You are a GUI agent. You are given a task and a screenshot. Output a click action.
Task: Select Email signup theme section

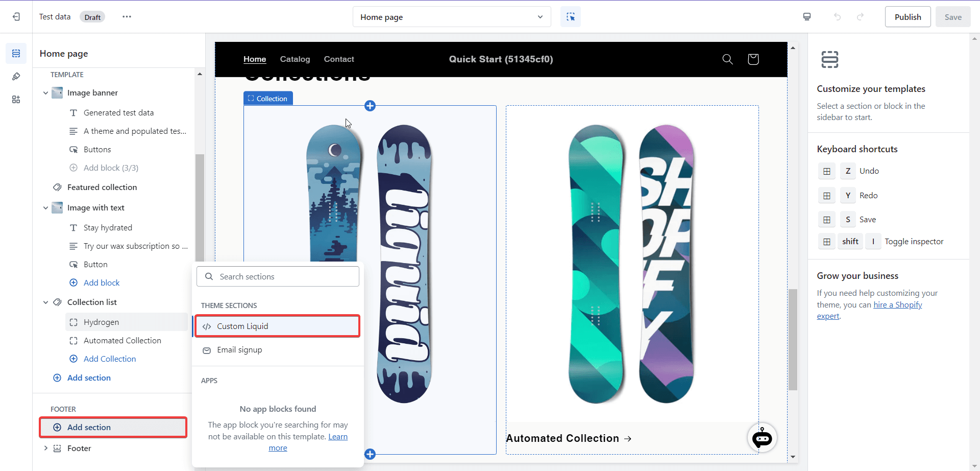click(239, 350)
